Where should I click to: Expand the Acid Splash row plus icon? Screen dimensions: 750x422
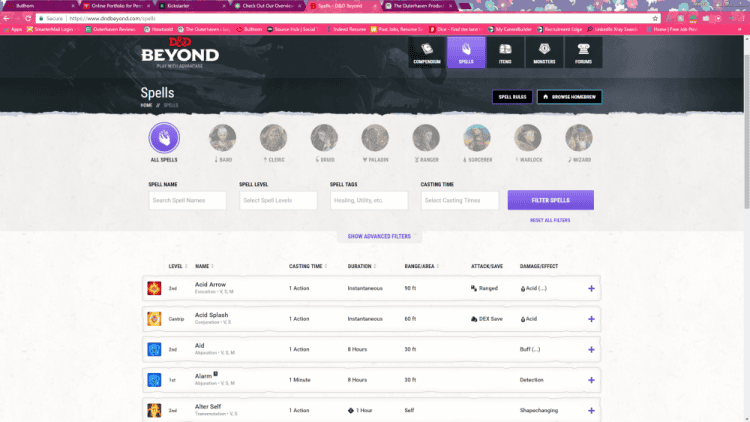[591, 319]
